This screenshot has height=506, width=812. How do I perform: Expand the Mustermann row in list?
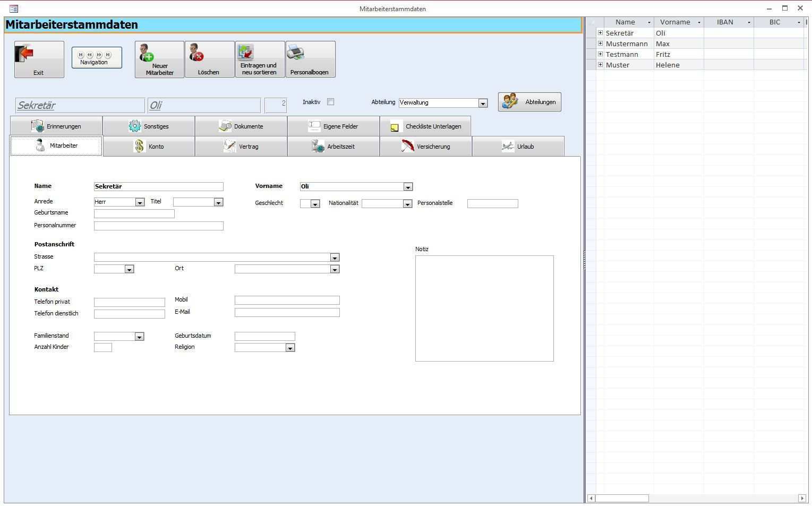point(600,44)
